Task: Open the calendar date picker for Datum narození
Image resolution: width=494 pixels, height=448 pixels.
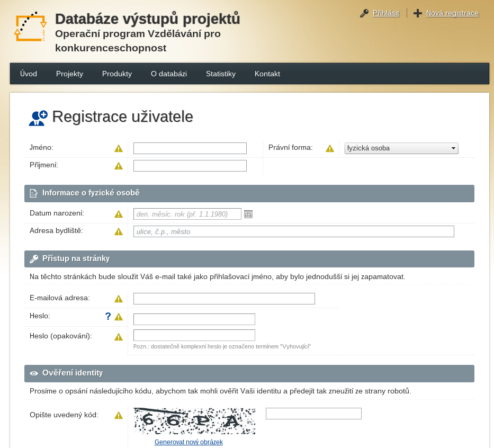Action: point(248,213)
